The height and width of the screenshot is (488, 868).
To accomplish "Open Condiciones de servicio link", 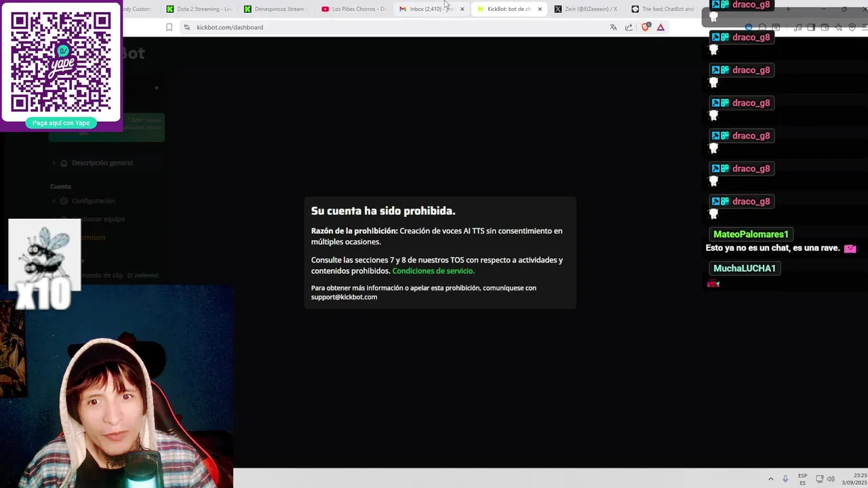I will [x=433, y=271].
